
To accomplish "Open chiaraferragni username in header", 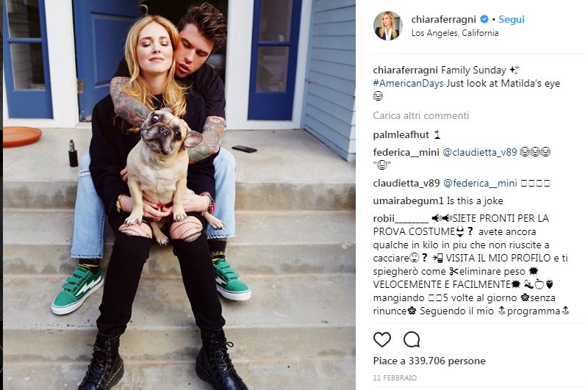I will tap(444, 19).
